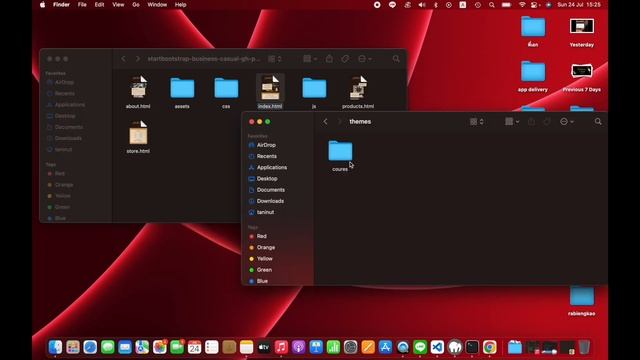The image size is (640, 360).
Task: Open Desktop in themes window sidebar
Action: pyautogui.click(x=267, y=179)
